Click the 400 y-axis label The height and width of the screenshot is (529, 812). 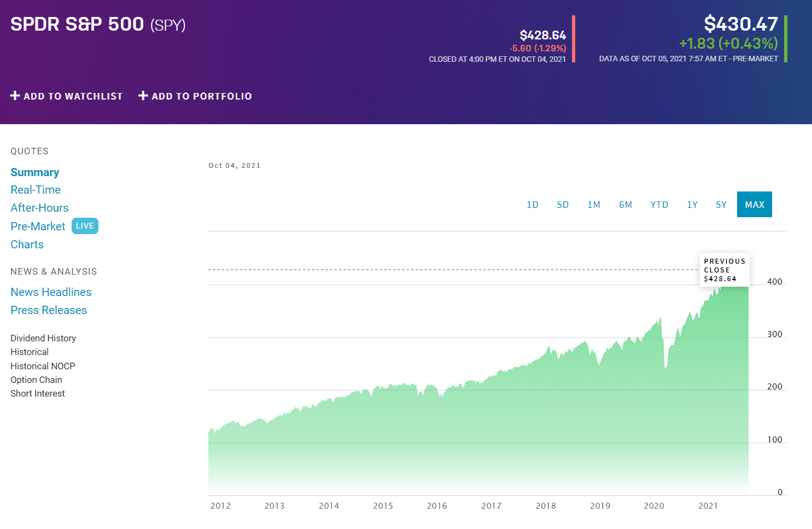775,282
